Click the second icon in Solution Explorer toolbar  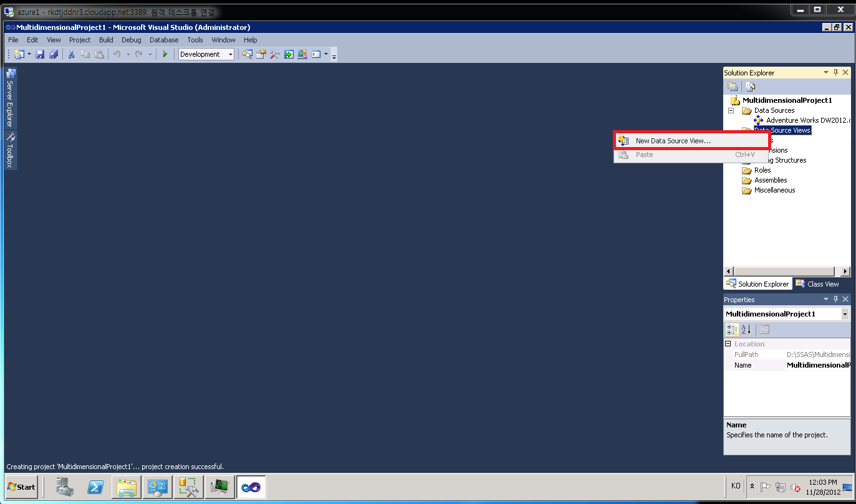click(750, 87)
